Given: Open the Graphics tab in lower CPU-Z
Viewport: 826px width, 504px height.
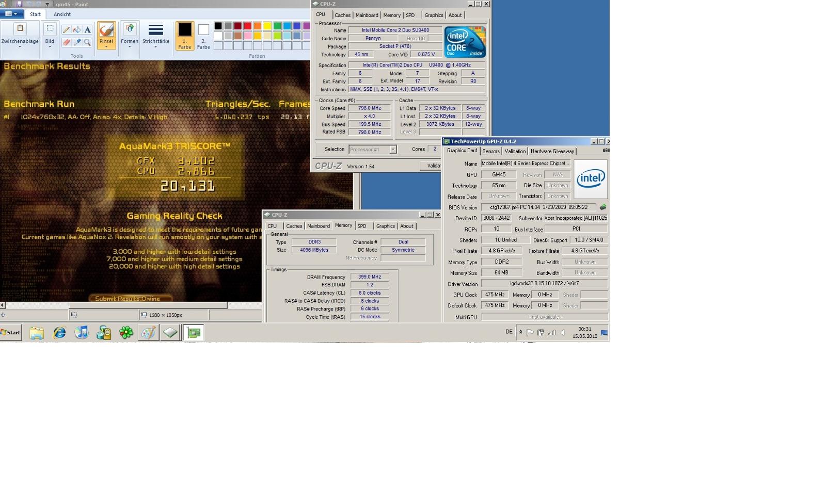Looking at the screenshot, I should pos(385,226).
